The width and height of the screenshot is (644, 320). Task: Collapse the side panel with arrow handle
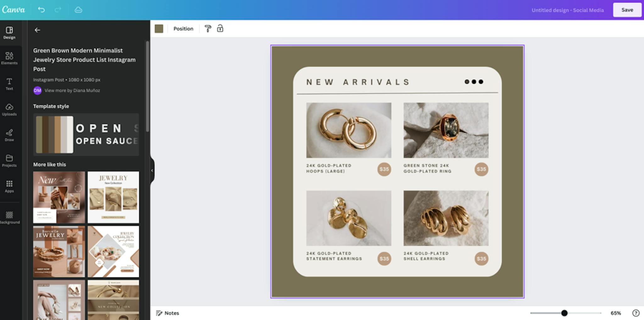click(x=152, y=170)
